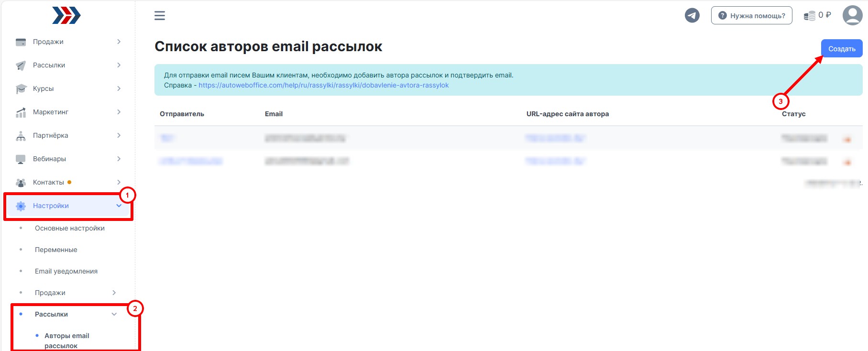Image resolution: width=868 pixels, height=351 pixels.
Task: Click the hamburger menu icon
Action: click(x=160, y=16)
